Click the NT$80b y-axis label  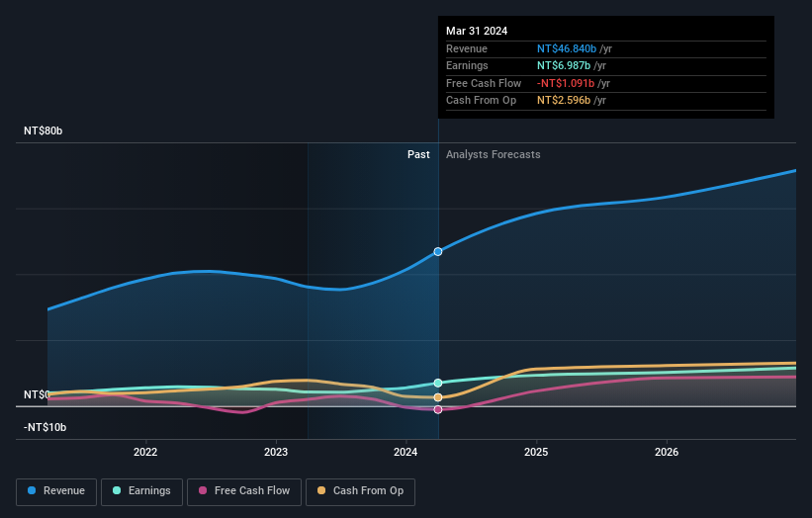(43, 130)
